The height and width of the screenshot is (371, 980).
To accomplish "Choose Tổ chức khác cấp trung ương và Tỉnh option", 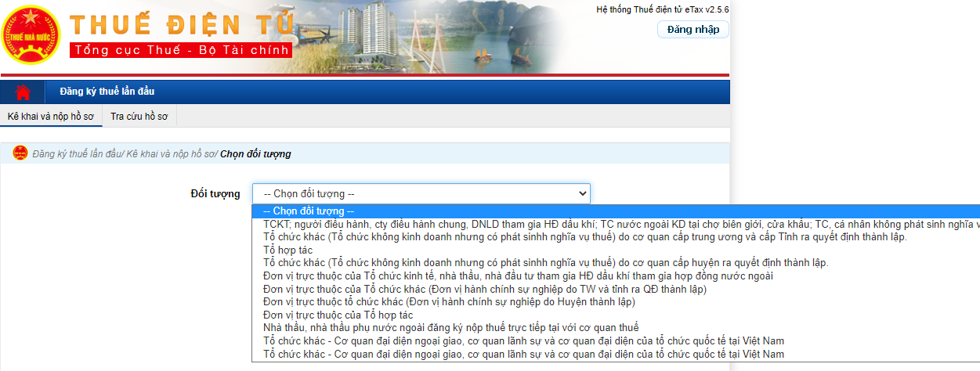I will pyautogui.click(x=616, y=236).
